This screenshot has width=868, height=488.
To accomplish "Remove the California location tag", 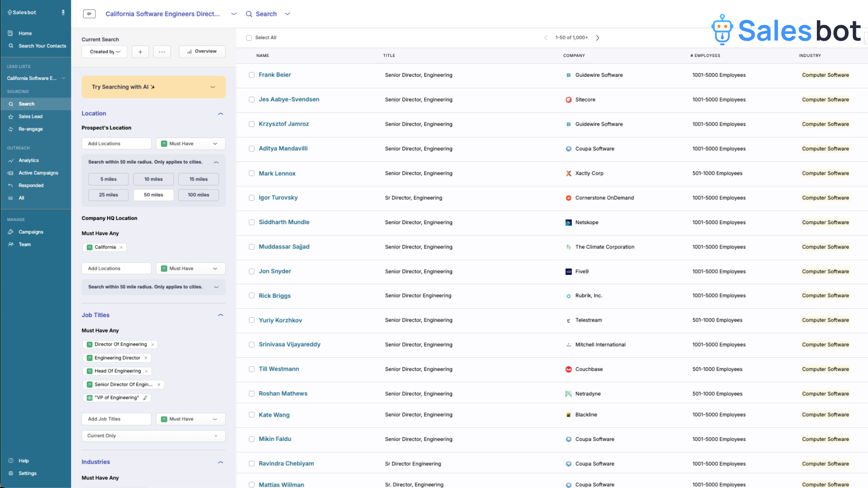I will [x=121, y=248].
